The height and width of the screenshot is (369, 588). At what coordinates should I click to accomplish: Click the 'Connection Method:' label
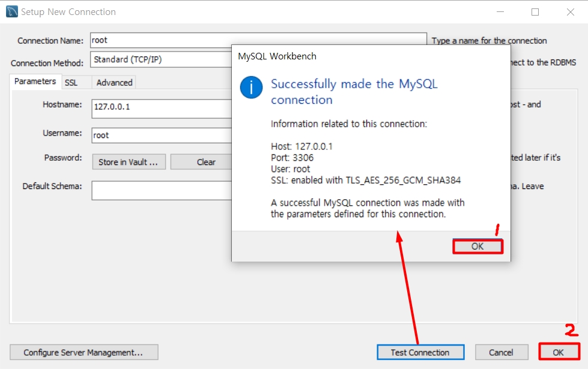coord(47,63)
